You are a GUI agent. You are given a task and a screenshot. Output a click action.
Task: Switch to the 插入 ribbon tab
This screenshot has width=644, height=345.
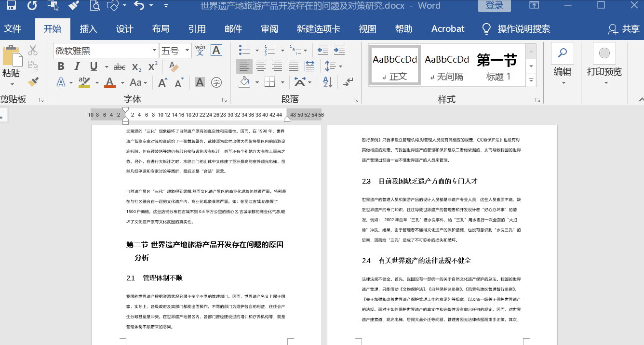pyautogui.click(x=88, y=28)
